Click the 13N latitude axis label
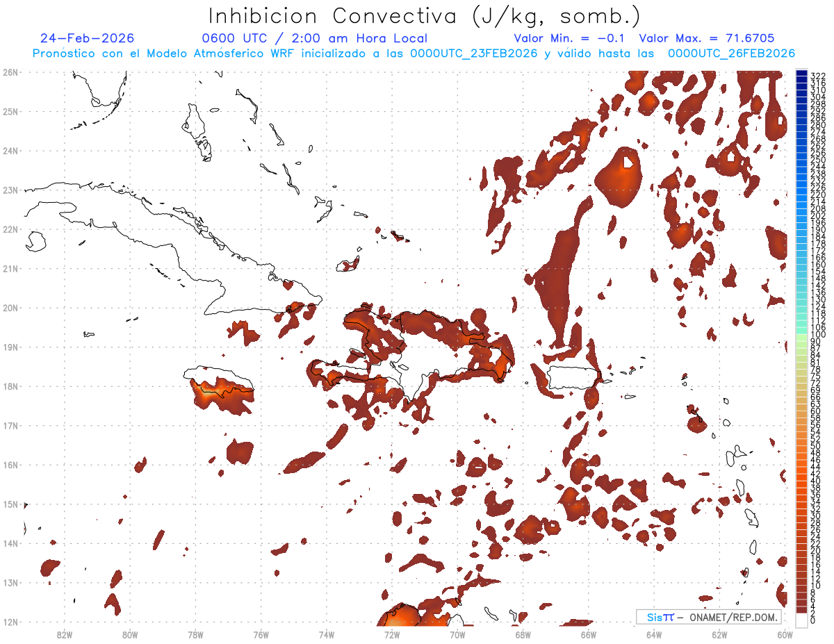This screenshot has width=834, height=644. [10, 582]
